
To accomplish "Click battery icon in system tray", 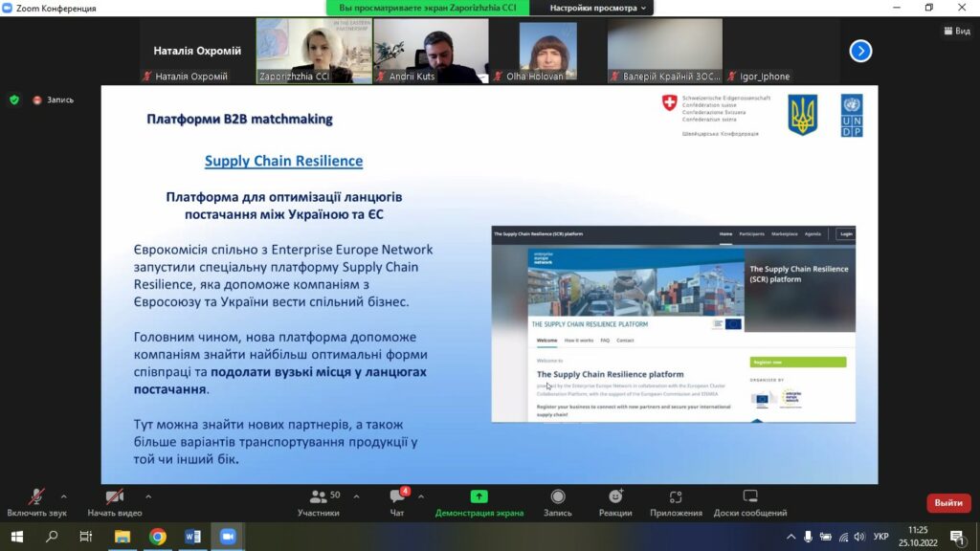I will pyautogui.click(x=826, y=537).
